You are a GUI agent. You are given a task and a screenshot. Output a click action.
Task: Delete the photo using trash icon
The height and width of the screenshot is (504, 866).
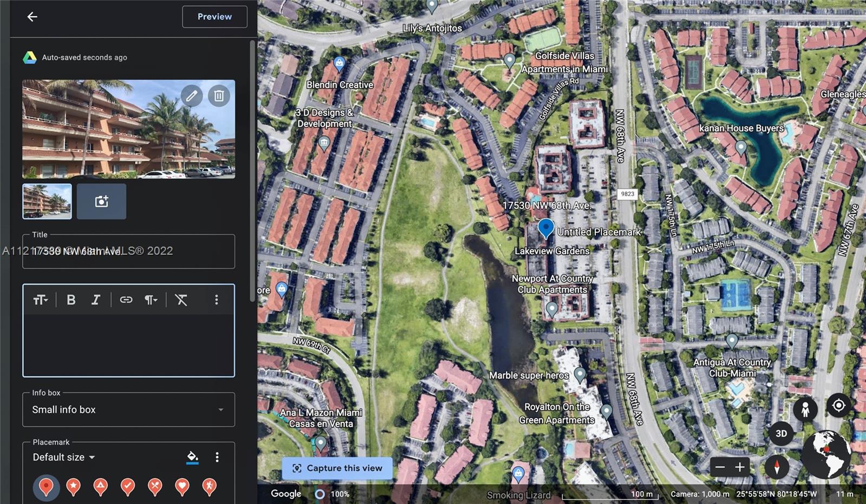click(x=219, y=96)
